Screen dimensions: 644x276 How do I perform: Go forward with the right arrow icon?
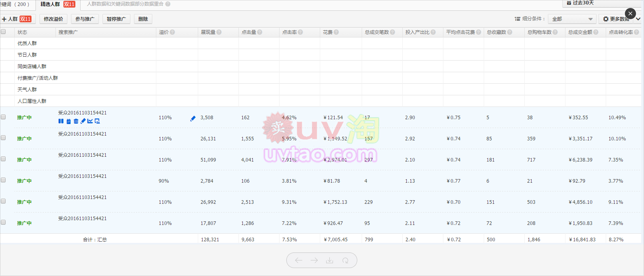click(x=314, y=260)
